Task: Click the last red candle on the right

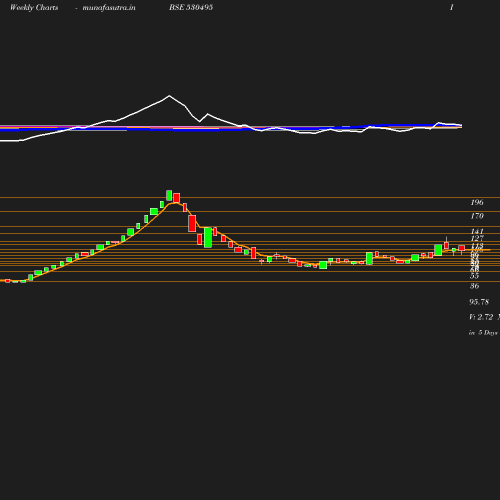Action: click(x=461, y=248)
